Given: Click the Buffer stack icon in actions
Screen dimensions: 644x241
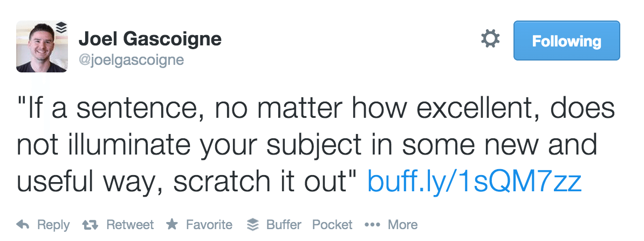Looking at the screenshot, I should (x=252, y=225).
